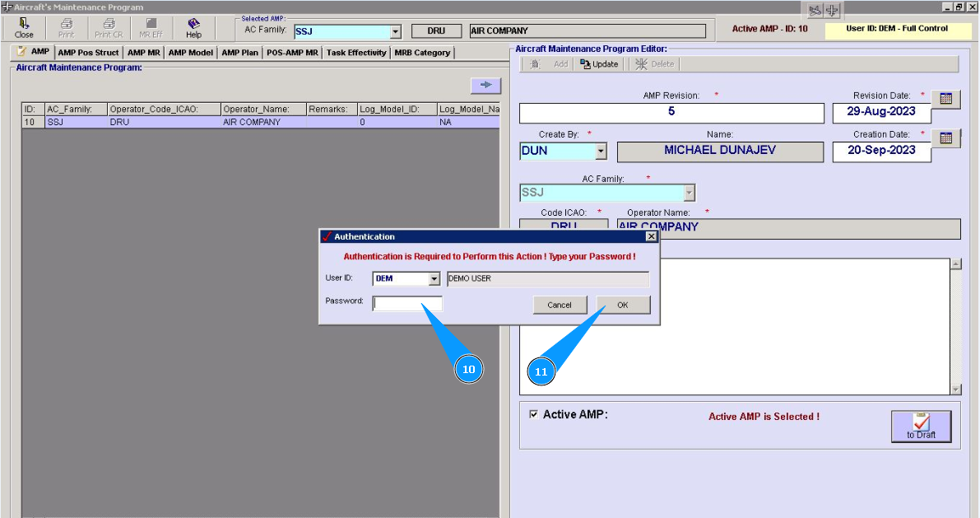Toggle the Active AMP checkbox
Image resolution: width=980 pixels, height=518 pixels.
tap(534, 414)
